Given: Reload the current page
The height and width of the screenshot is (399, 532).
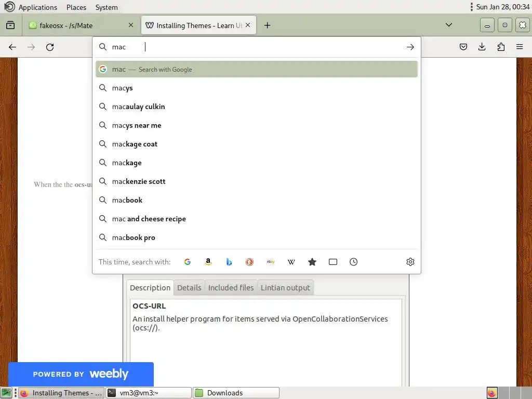Looking at the screenshot, I should coord(50,47).
